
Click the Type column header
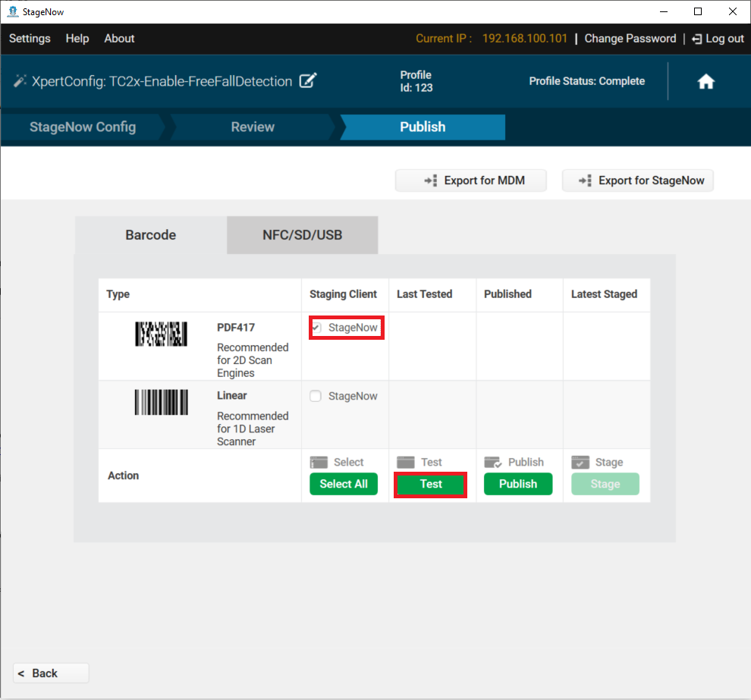pyautogui.click(x=118, y=294)
